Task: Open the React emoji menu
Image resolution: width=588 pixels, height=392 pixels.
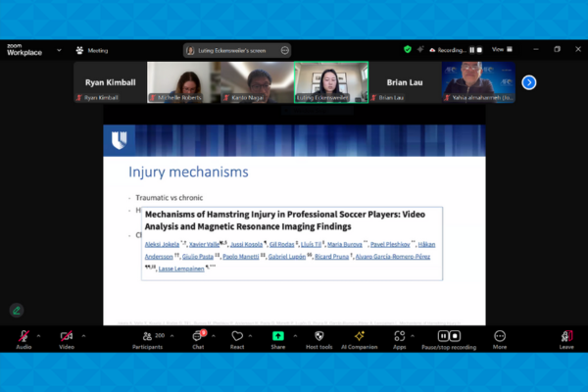Action: pyautogui.click(x=236, y=336)
